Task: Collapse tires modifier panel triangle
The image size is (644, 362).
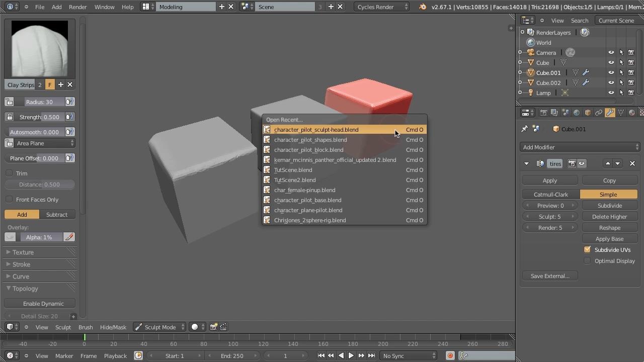Action: pos(526,163)
